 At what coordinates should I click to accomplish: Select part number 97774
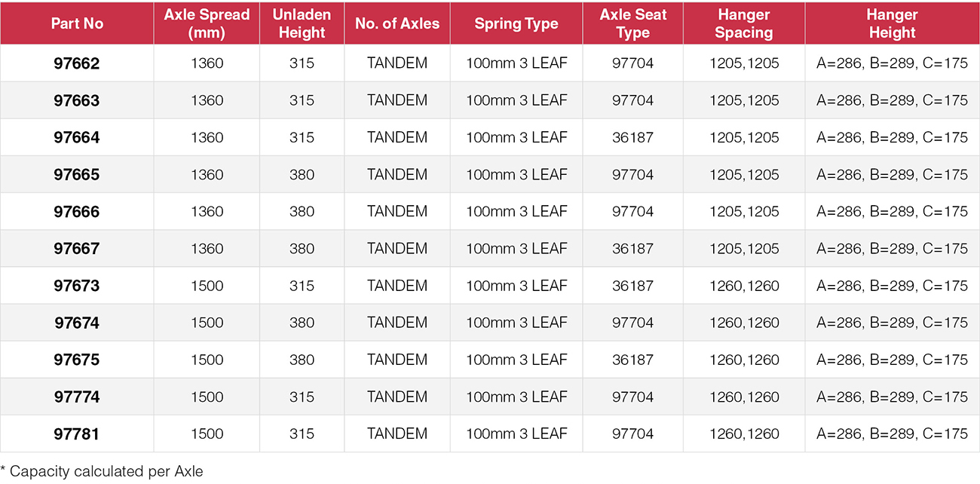77,397
